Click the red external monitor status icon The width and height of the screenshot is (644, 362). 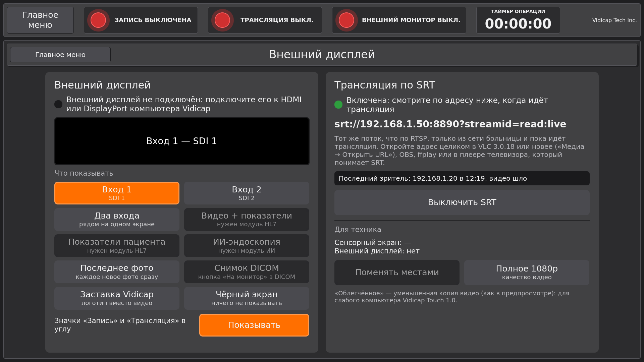tap(346, 20)
